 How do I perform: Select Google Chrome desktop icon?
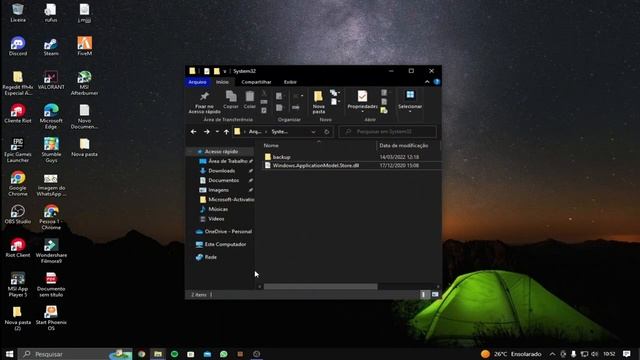coord(18,184)
